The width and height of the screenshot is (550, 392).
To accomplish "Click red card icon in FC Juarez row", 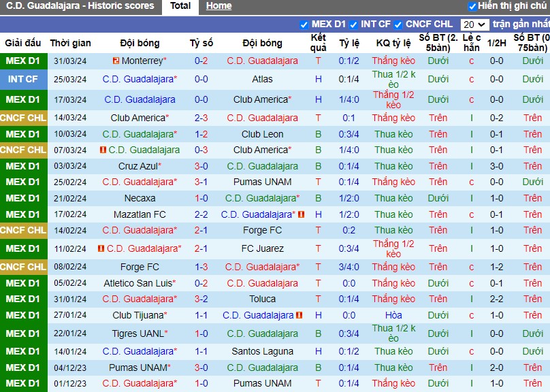I will (101, 248).
